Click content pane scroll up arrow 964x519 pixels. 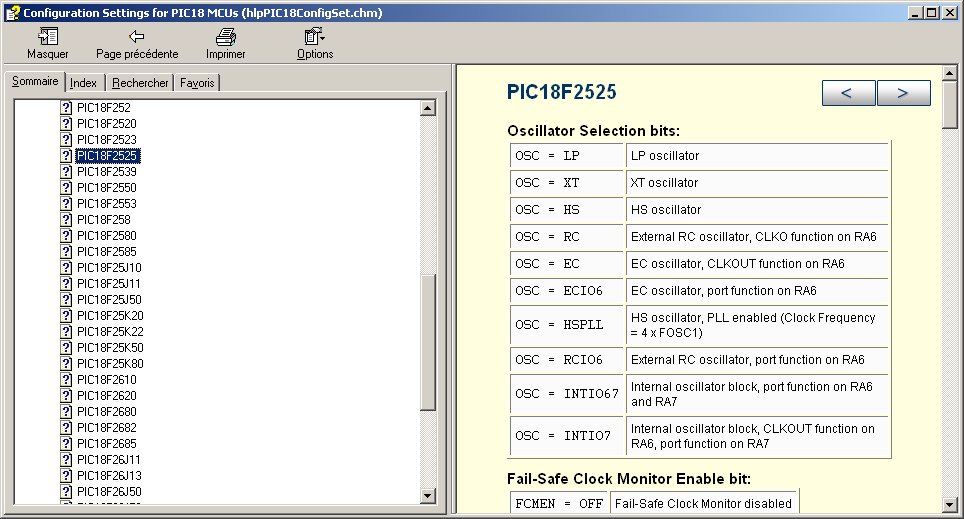point(949,73)
